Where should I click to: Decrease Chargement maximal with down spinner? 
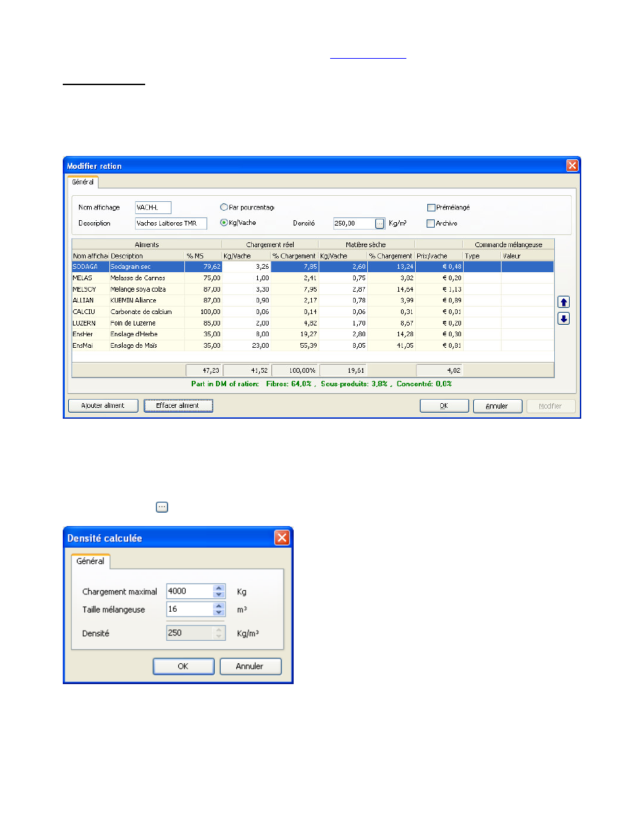point(219,594)
